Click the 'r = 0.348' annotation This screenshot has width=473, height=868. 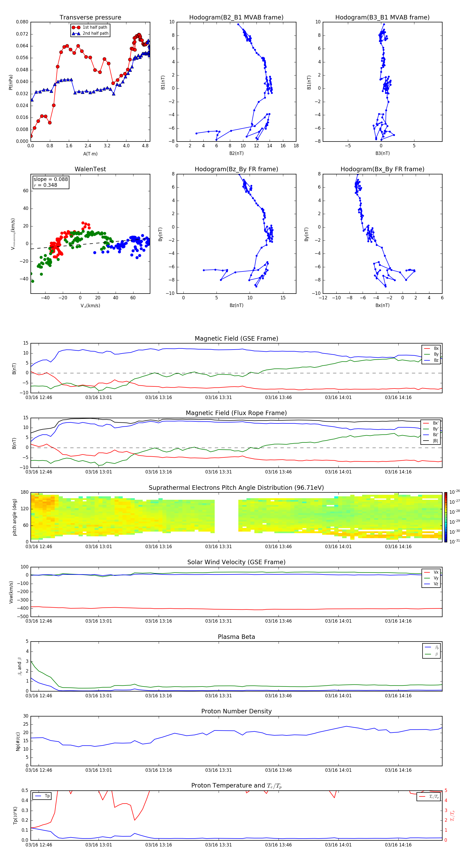coord(45,185)
